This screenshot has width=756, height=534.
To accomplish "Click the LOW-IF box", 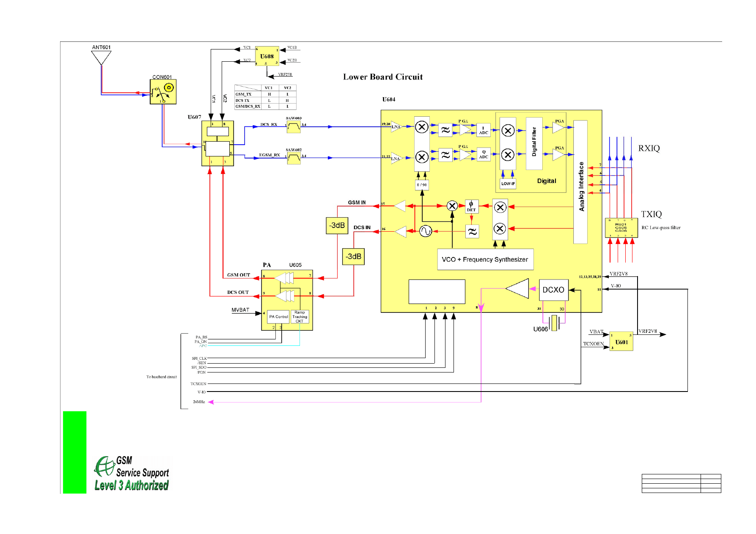I will click(x=508, y=183).
